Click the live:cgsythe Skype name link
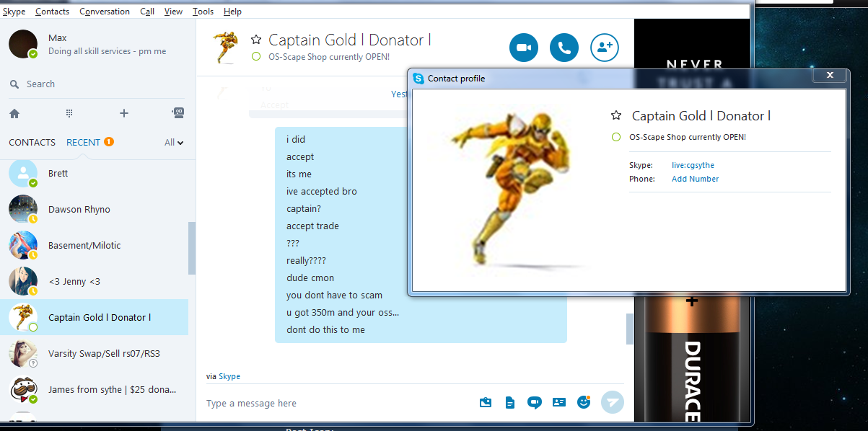This screenshot has height=431, width=868. [693, 165]
